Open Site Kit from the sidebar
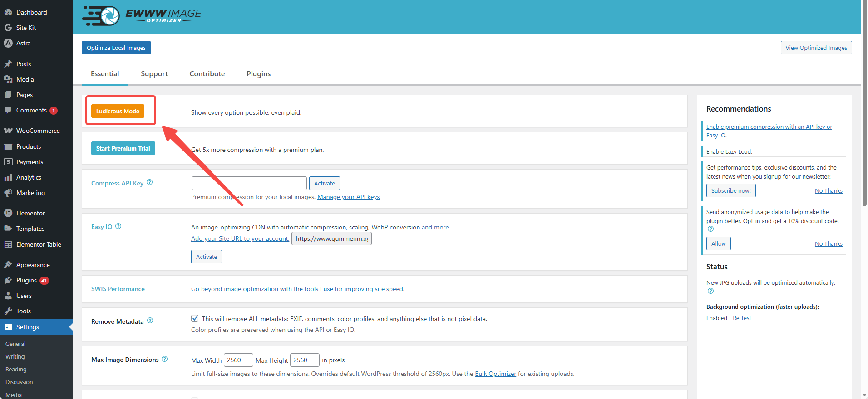 pyautogui.click(x=26, y=28)
